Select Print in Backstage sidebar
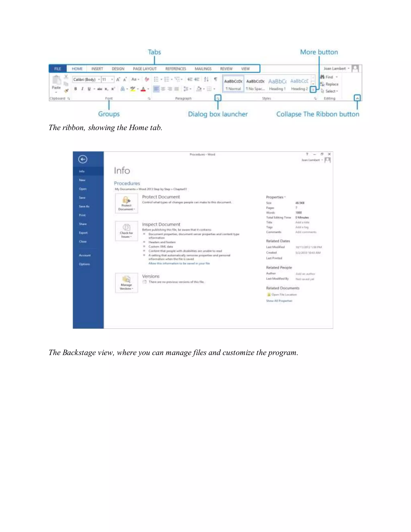The height and width of the screenshot is (532, 411). point(82,215)
